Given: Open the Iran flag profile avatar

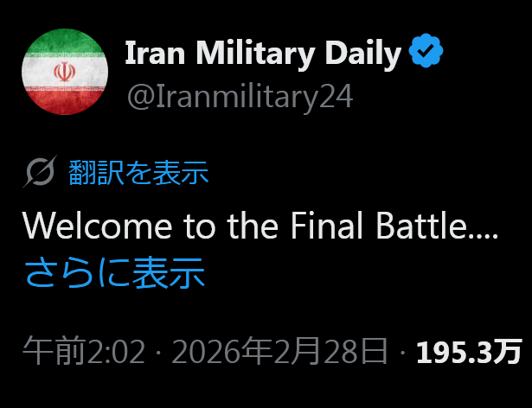Looking at the screenshot, I should pos(65,72).
